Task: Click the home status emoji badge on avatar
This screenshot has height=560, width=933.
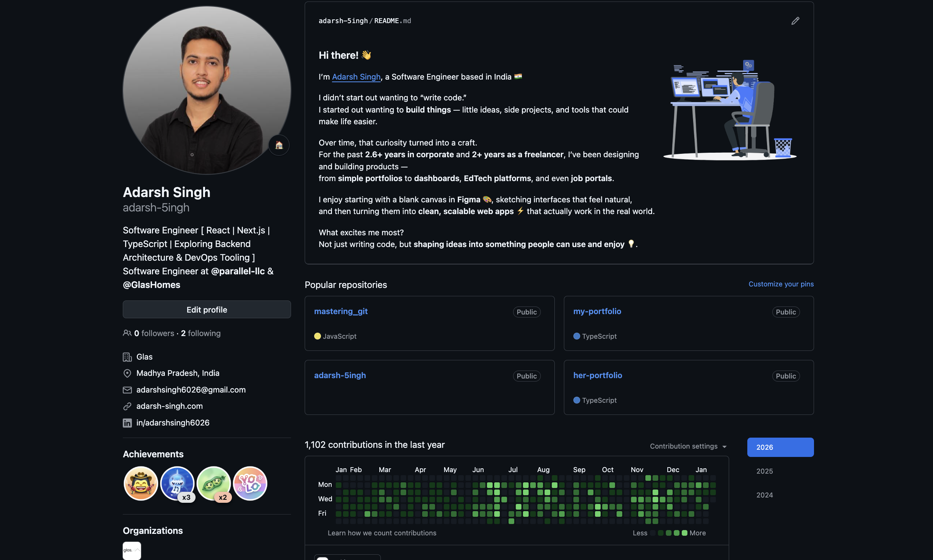Action: pos(279,145)
